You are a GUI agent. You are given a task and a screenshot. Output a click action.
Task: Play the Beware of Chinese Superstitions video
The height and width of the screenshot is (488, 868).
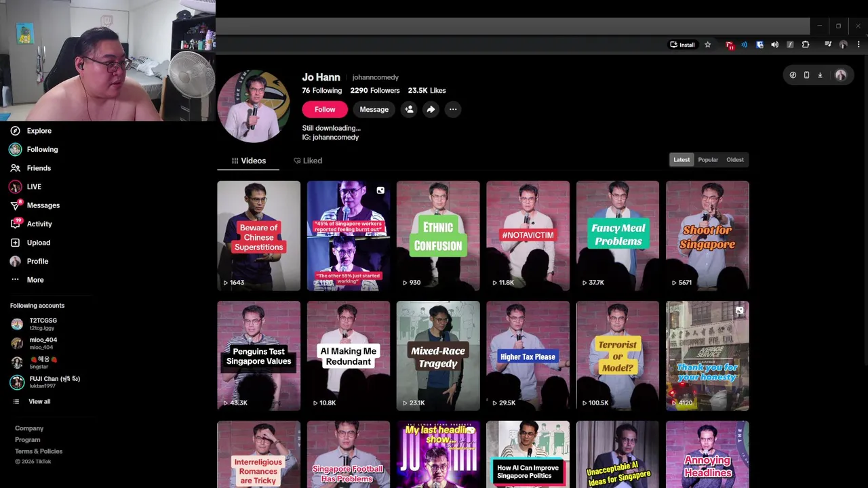point(258,236)
